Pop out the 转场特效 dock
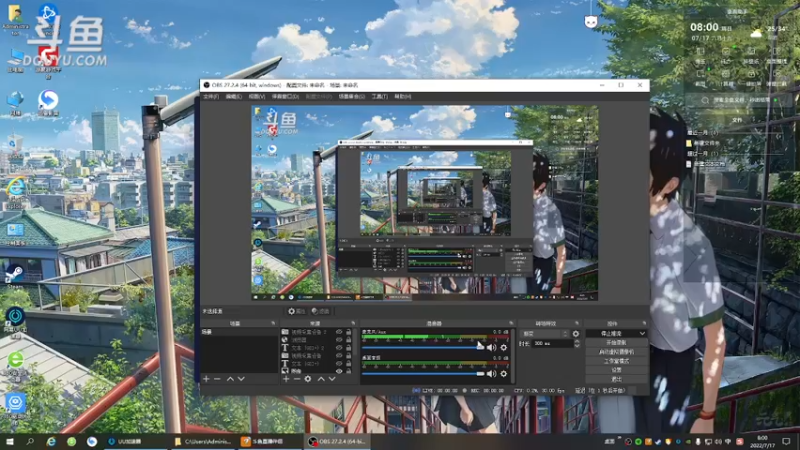Screen dimensions: 800x450 click(577, 323)
